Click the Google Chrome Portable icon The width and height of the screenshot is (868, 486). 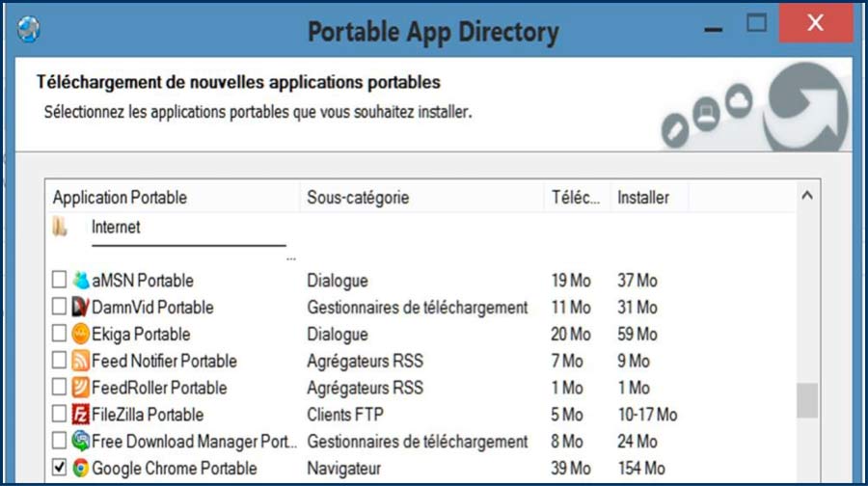81,469
